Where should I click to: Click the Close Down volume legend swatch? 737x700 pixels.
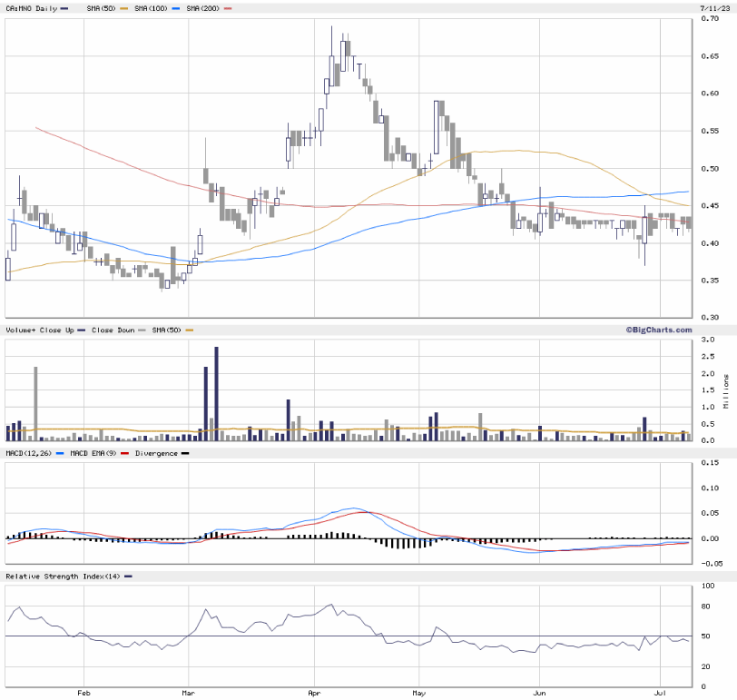tap(140, 330)
